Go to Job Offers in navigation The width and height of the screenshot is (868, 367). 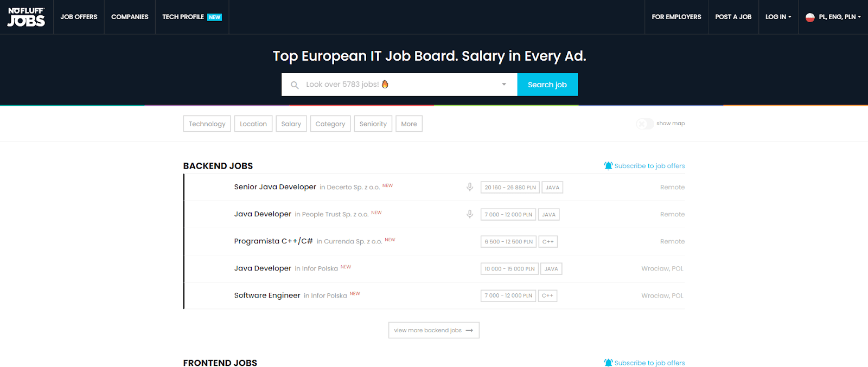(79, 17)
